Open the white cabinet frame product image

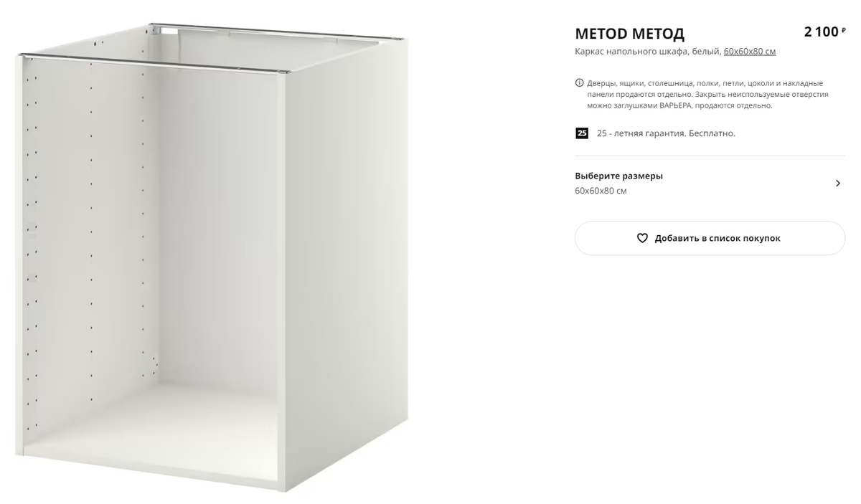coord(214,258)
